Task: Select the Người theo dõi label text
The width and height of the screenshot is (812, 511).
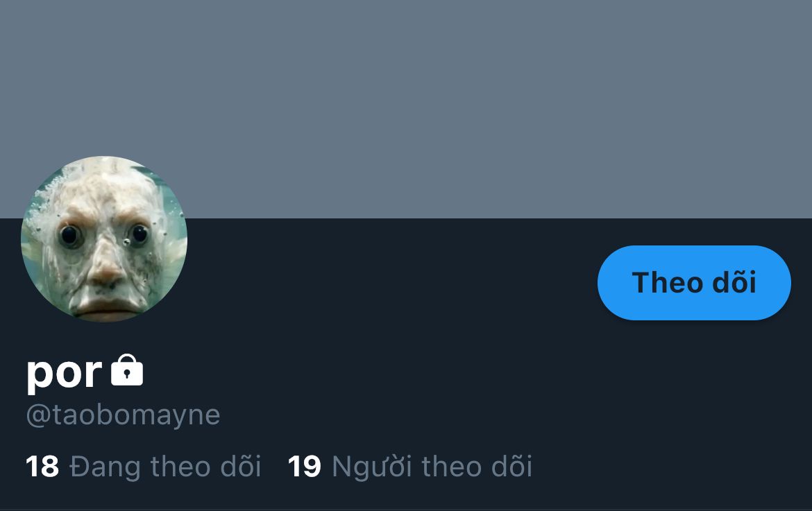Action: (432, 466)
